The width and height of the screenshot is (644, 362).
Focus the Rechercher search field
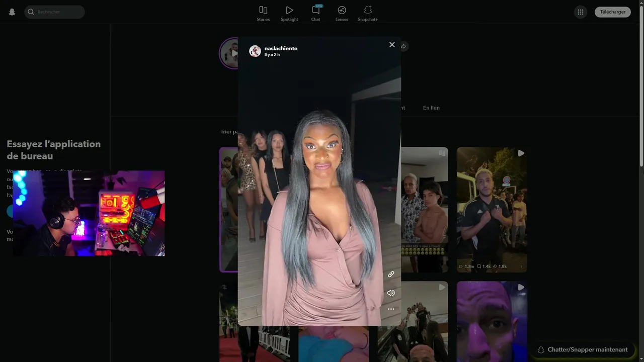54,12
